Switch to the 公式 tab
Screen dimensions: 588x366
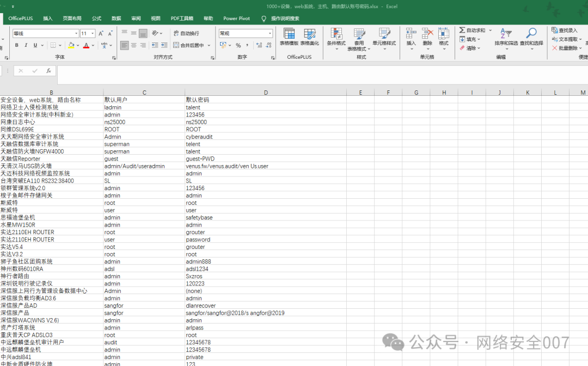tap(97, 19)
